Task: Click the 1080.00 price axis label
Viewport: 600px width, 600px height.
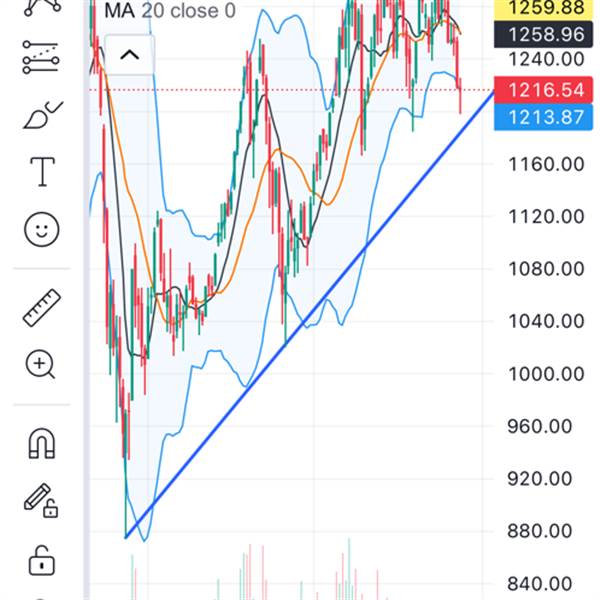Action: [x=546, y=269]
